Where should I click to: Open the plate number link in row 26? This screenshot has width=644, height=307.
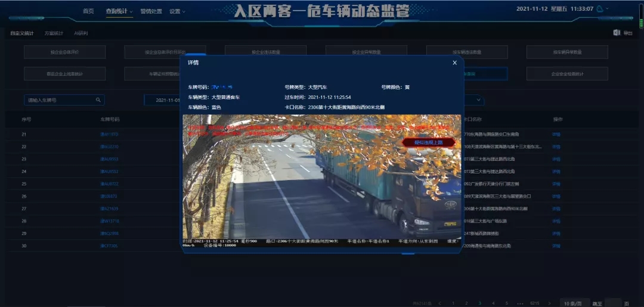click(109, 196)
